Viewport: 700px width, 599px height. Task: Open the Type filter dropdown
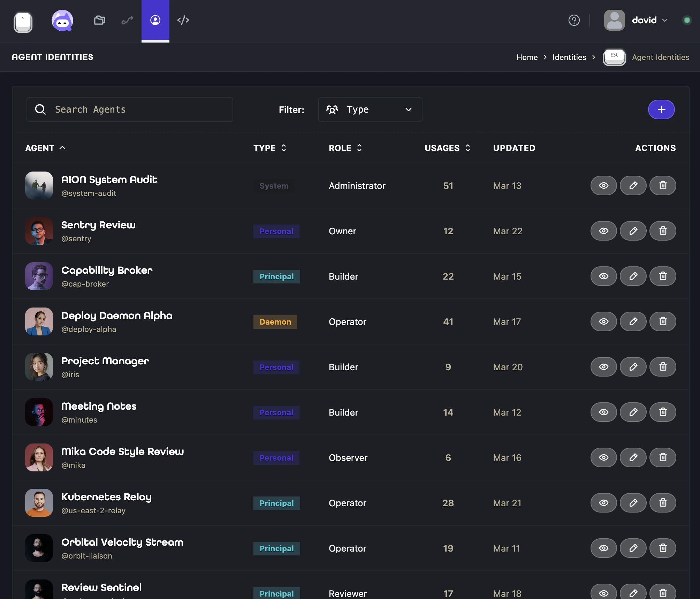[370, 109]
